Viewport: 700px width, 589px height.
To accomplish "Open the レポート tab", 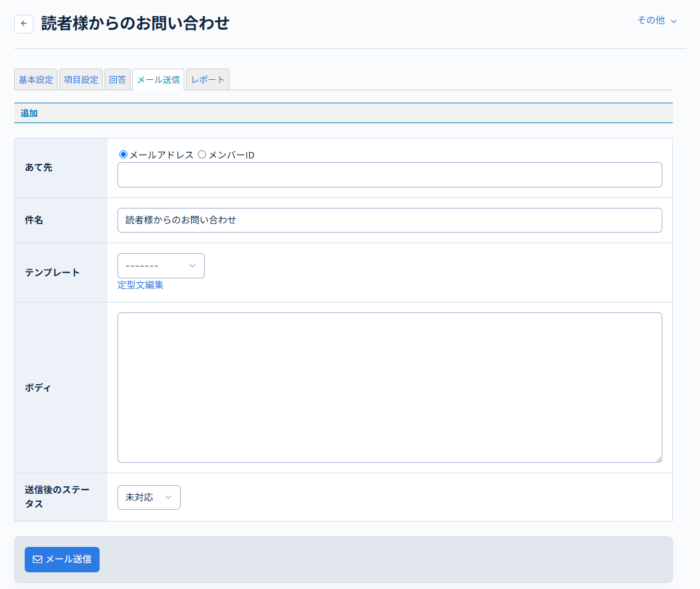I will click(x=208, y=80).
